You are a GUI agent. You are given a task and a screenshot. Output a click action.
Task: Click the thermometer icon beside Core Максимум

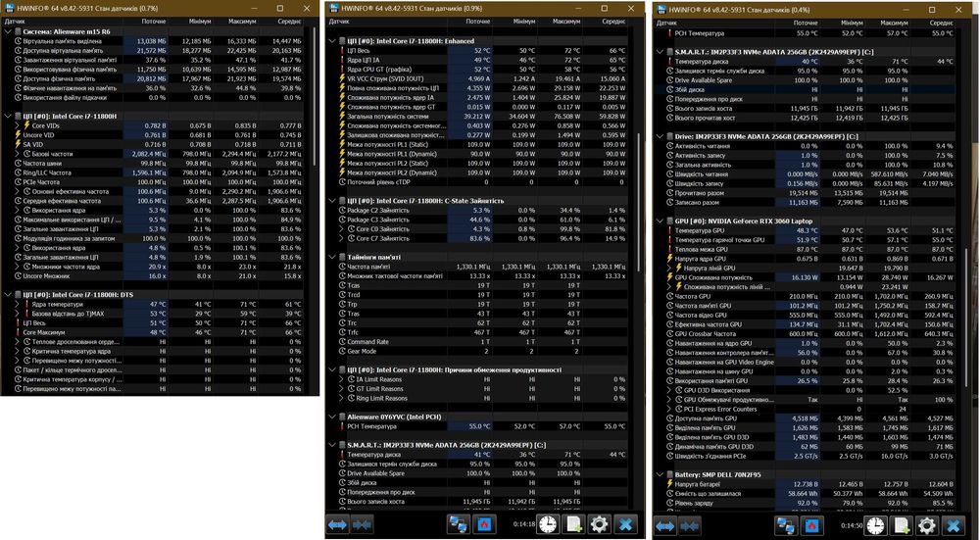click(18, 332)
